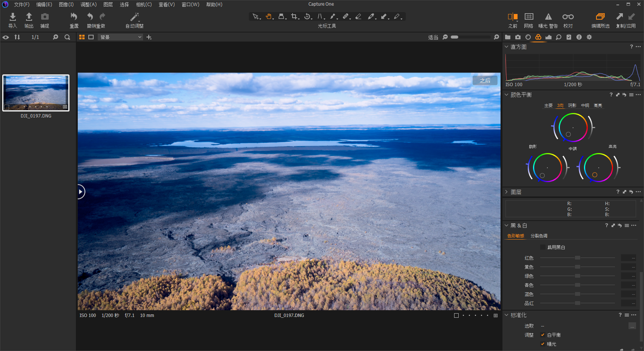Select the Crop tool
The image size is (644, 351).
294,17
